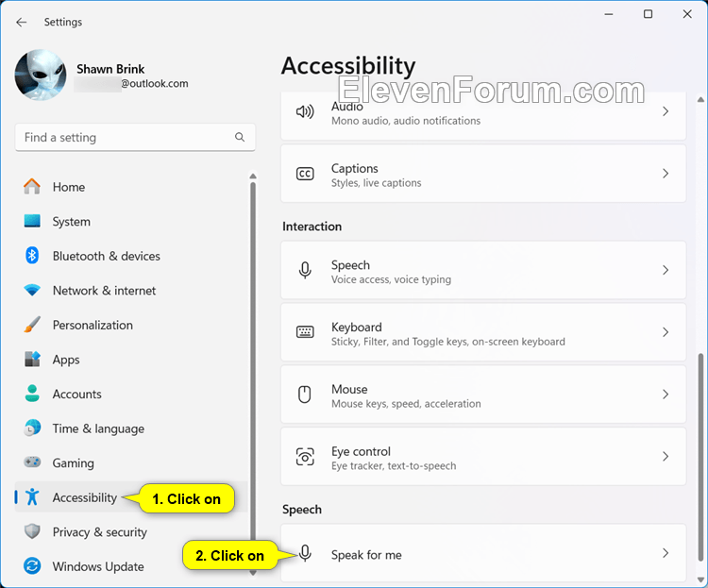
Task: Click the Privacy & security shield icon
Action: click(x=32, y=531)
